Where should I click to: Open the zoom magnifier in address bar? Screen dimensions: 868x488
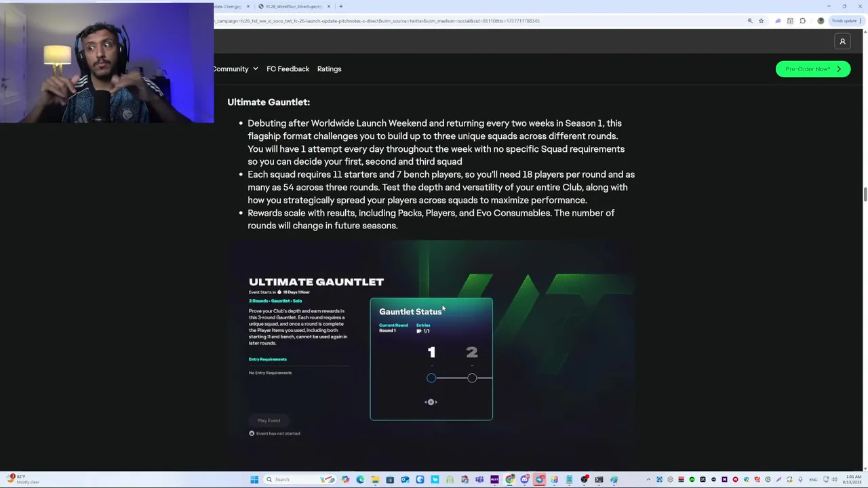click(x=750, y=21)
